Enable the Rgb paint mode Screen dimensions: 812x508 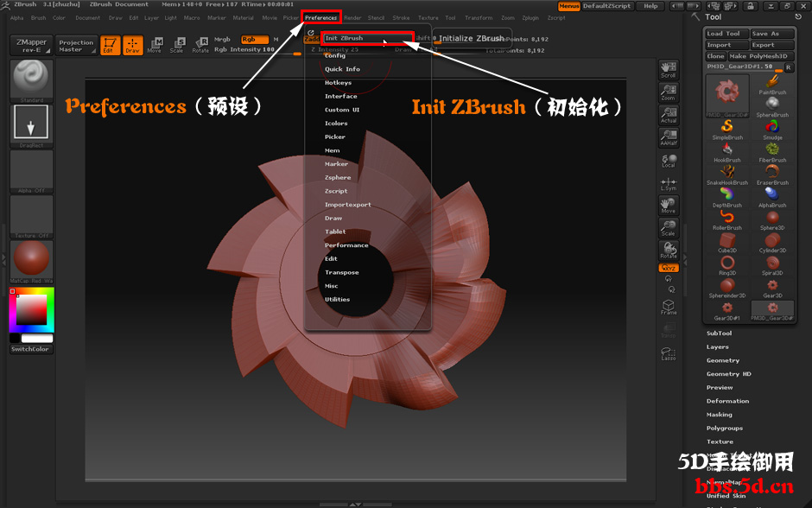[254, 40]
